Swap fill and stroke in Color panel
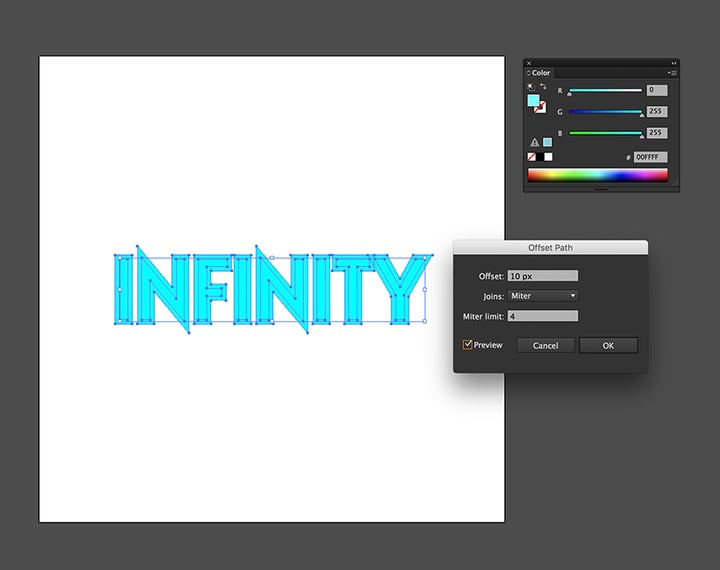 [x=543, y=86]
